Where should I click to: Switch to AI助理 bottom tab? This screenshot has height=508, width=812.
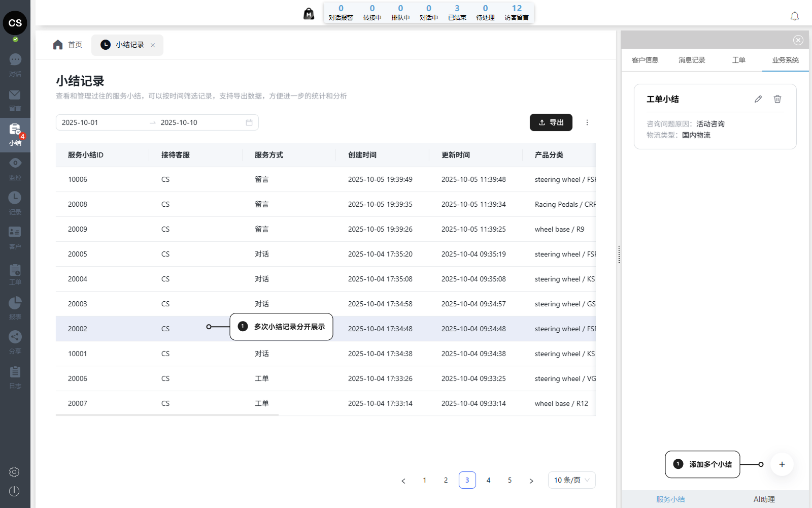click(764, 499)
